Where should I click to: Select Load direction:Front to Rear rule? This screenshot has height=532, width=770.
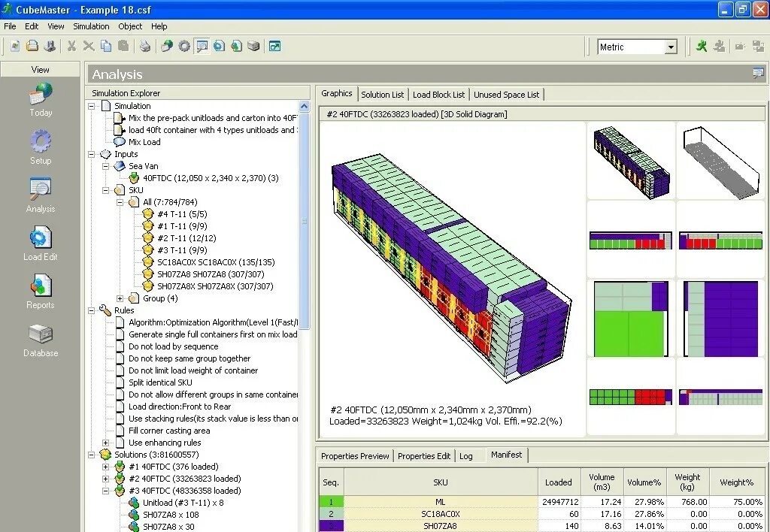click(180, 407)
